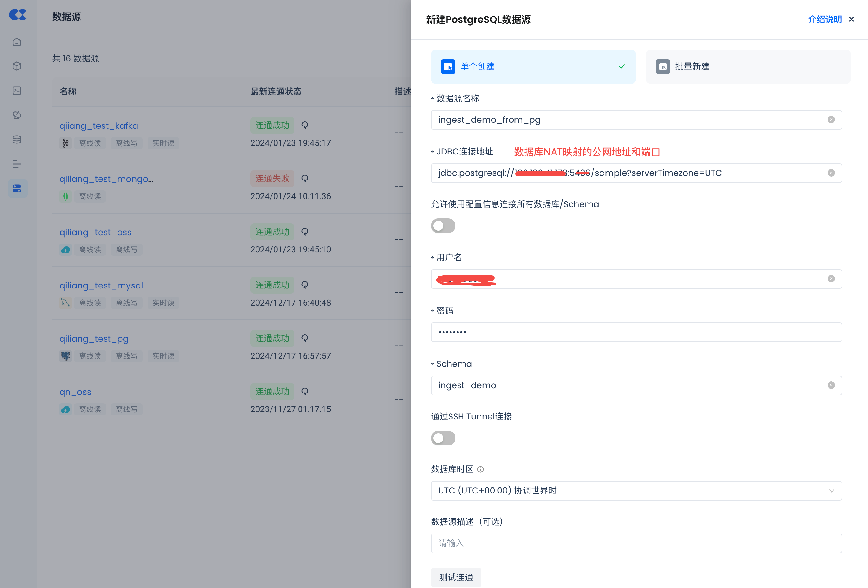Close the 新建PostgreSQL数据源 panel
Image resolution: width=868 pixels, height=588 pixels.
click(x=851, y=19)
